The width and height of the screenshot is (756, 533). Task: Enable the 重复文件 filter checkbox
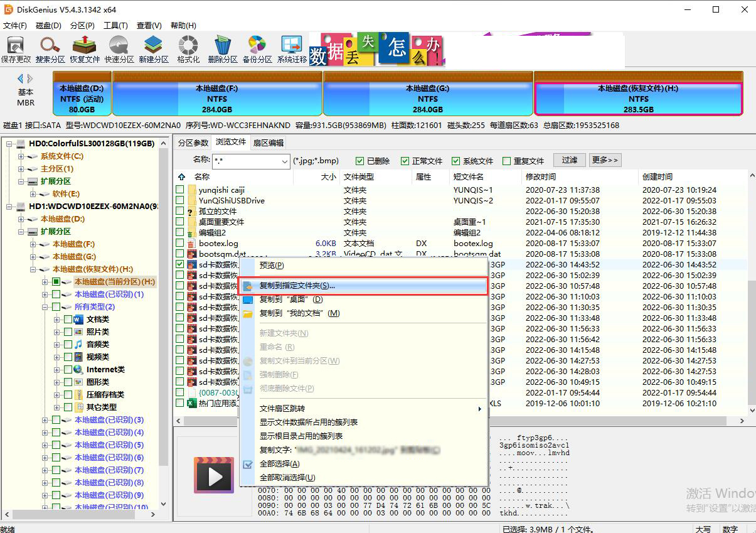(507, 161)
